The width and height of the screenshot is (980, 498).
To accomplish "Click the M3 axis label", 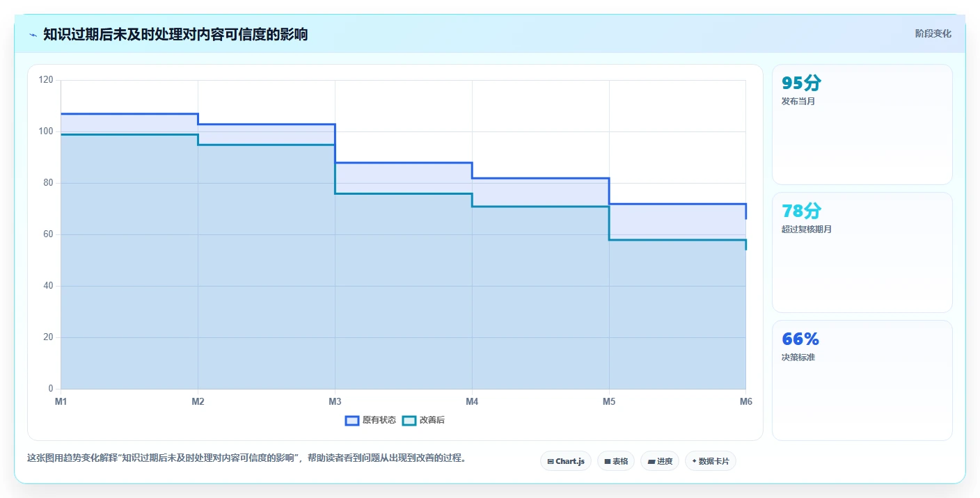I will click(335, 401).
